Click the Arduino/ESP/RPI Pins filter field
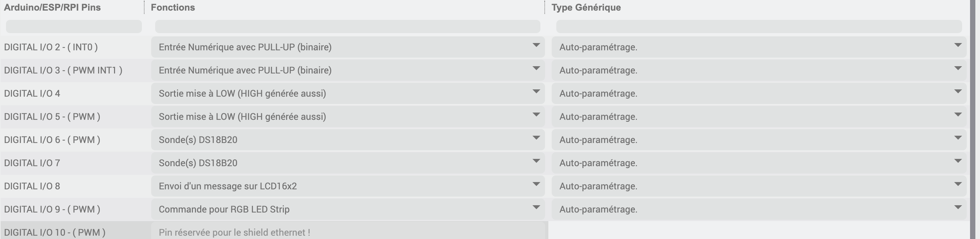 click(74, 26)
